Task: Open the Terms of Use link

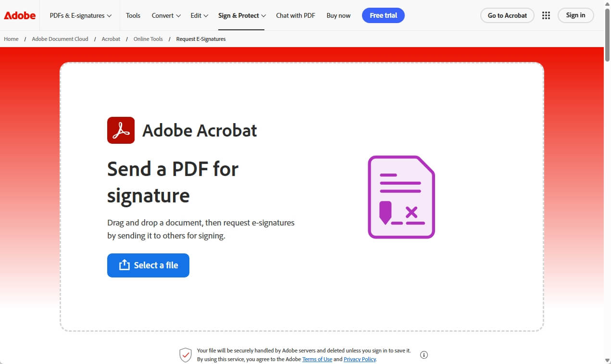Action: pyautogui.click(x=317, y=359)
